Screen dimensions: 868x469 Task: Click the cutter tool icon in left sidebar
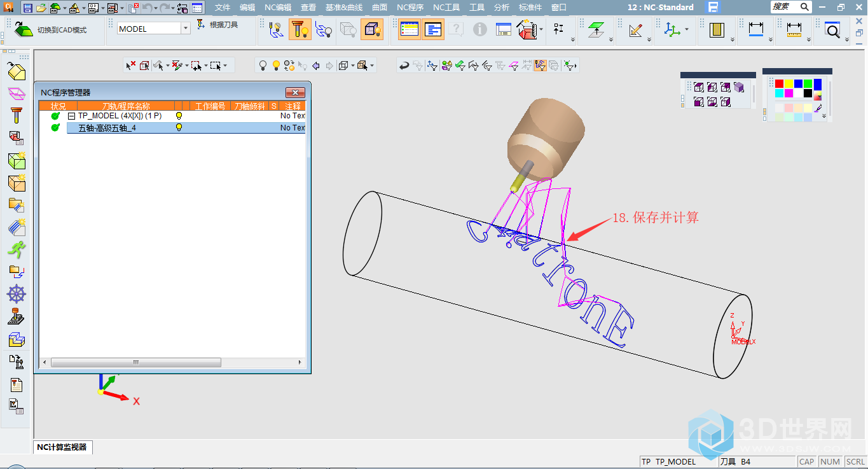click(17, 116)
